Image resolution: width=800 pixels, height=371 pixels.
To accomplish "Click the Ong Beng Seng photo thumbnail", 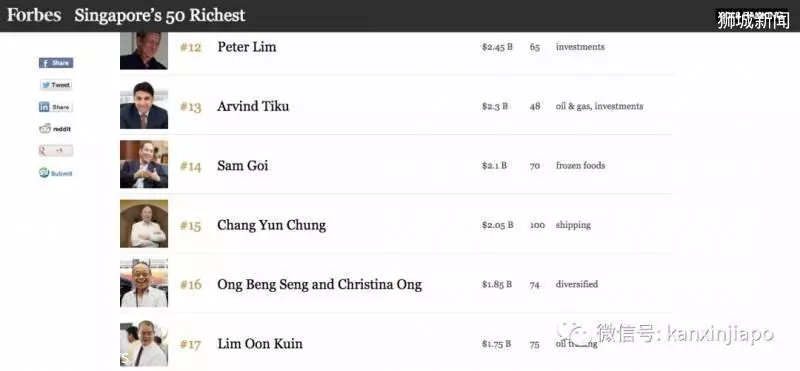I will click(144, 283).
